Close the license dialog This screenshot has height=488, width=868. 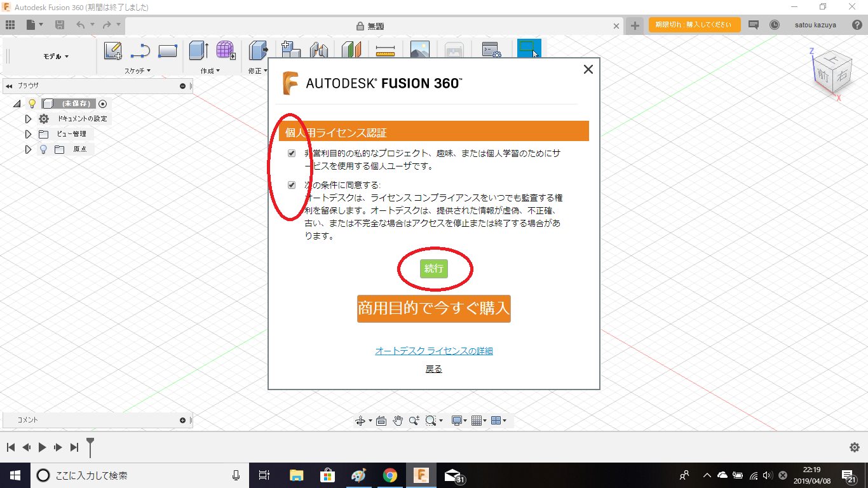588,69
